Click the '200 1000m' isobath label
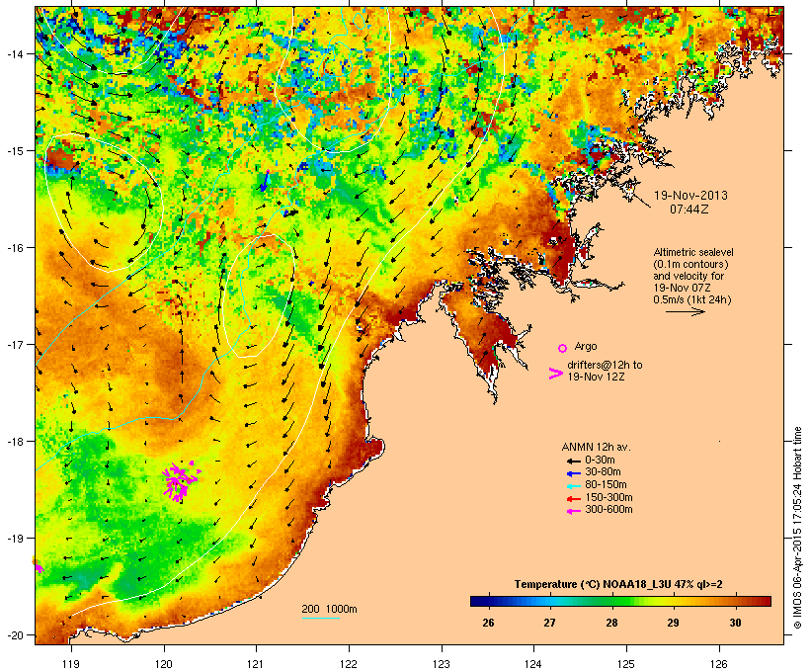810x672 pixels. click(x=329, y=609)
